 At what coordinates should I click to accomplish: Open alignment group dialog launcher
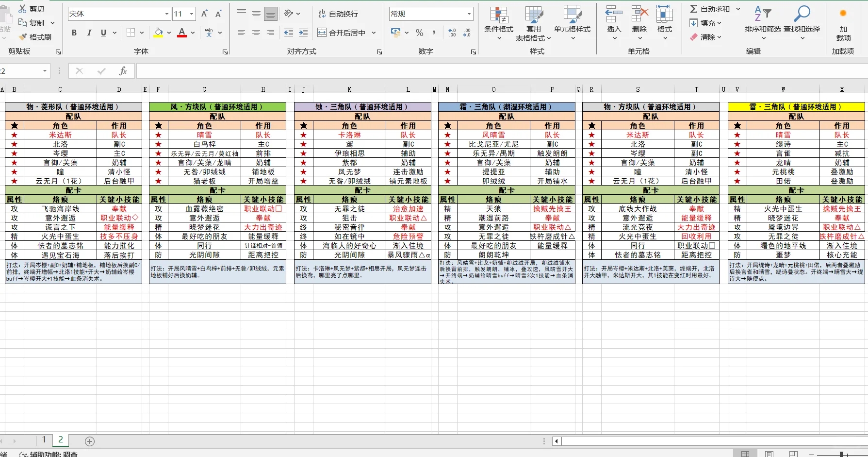click(379, 51)
